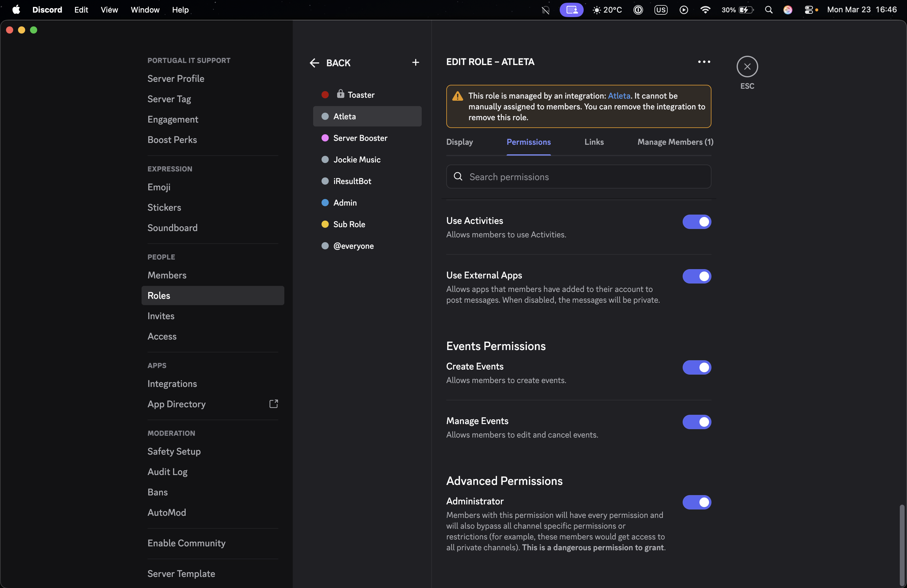Open macOS Spotlight search icon
This screenshot has height=588, width=907.
768,10
